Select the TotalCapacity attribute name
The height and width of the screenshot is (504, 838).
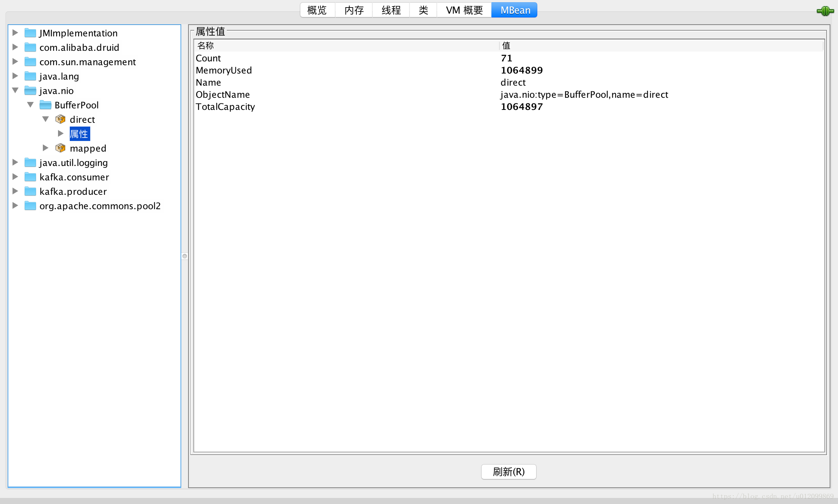point(225,106)
